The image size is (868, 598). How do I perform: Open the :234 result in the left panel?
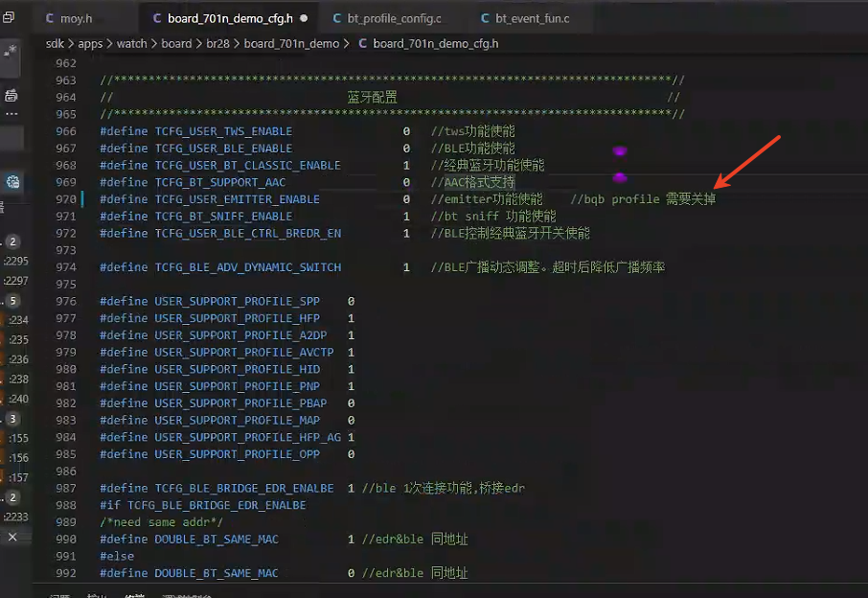18,320
